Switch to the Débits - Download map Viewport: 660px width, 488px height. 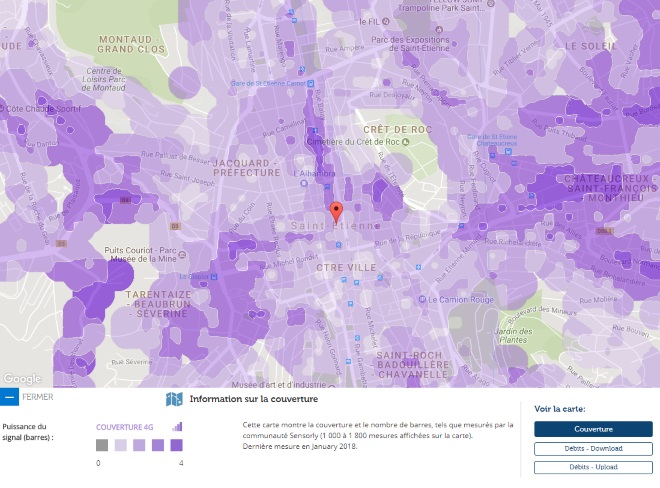[x=593, y=448]
